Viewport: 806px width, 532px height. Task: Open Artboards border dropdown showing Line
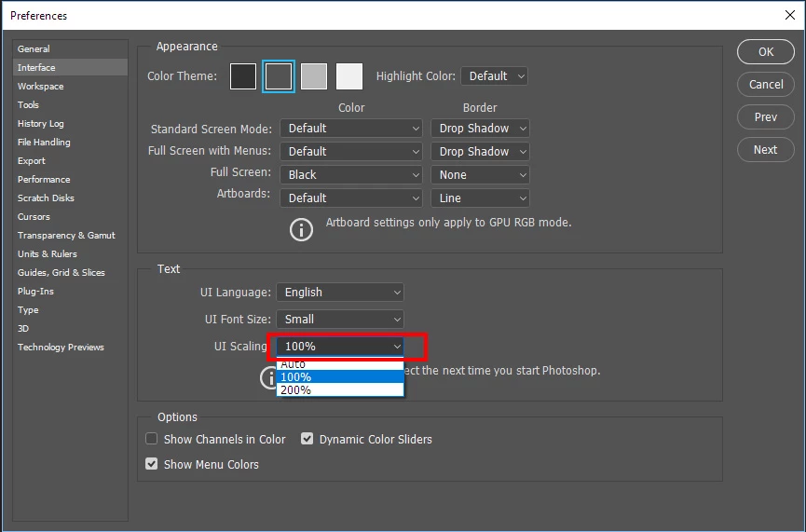pyautogui.click(x=480, y=198)
